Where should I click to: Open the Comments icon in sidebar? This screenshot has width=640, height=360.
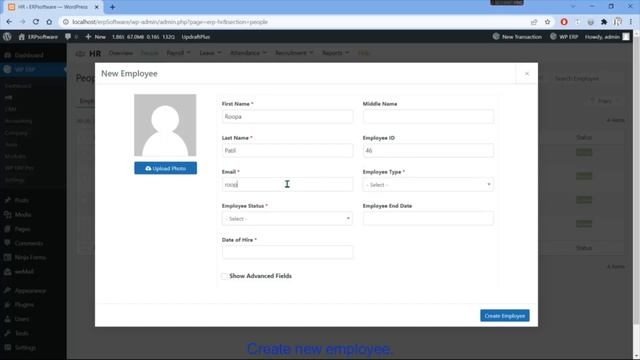[x=7, y=243]
